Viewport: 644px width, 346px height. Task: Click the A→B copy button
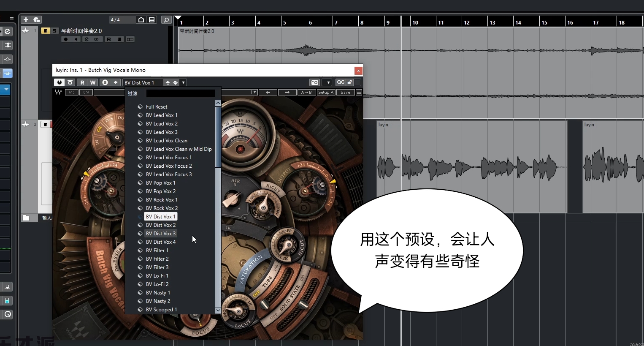coord(306,92)
